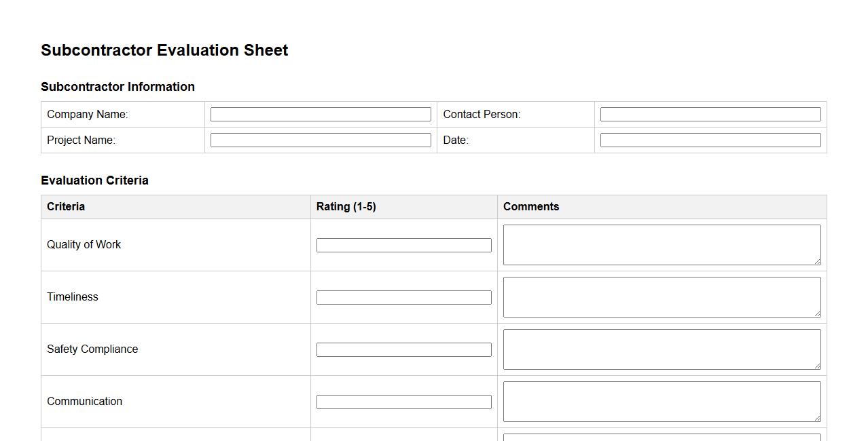868x441 pixels.
Task: Click the "Criteria" column header
Action: (x=66, y=207)
